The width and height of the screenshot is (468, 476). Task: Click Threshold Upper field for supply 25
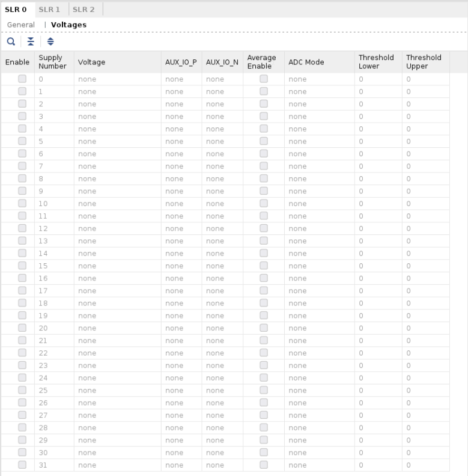tap(425, 391)
